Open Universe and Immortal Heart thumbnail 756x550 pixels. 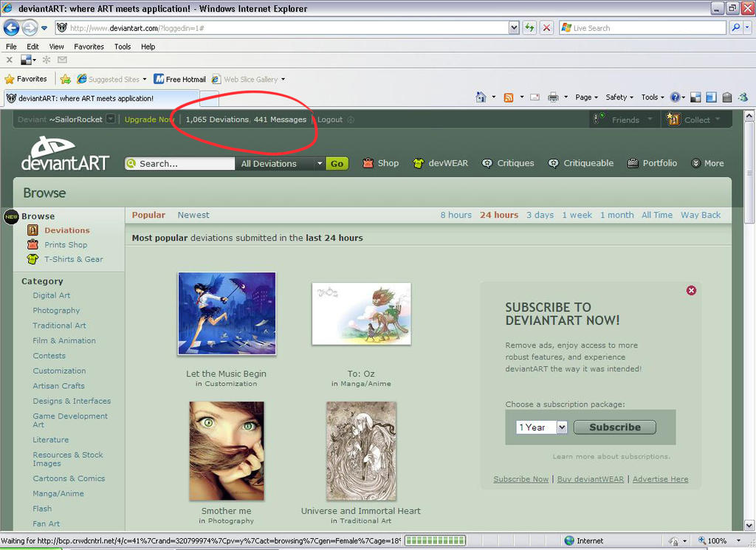(361, 450)
